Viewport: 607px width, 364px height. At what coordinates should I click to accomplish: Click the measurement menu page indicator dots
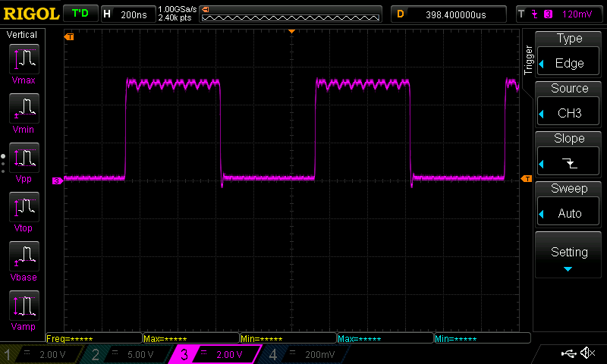click(x=3, y=164)
